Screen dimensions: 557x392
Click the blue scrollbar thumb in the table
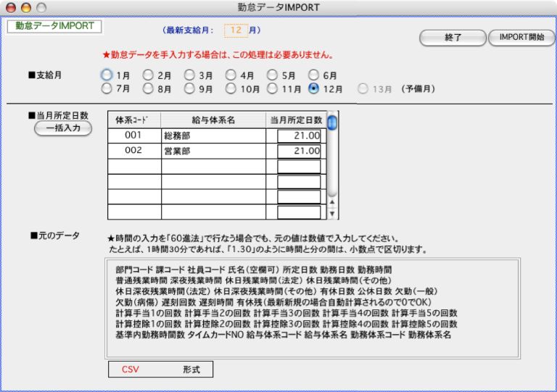click(332, 122)
